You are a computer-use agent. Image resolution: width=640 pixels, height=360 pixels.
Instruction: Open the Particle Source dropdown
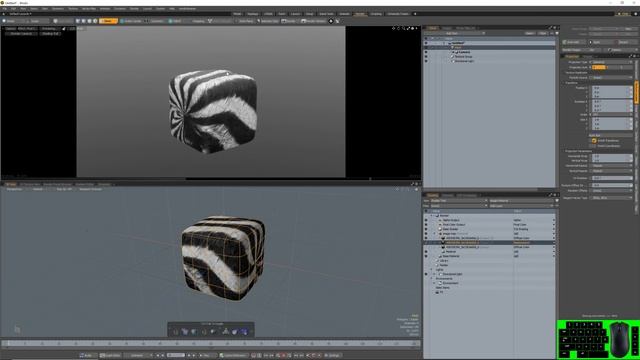coord(612,77)
